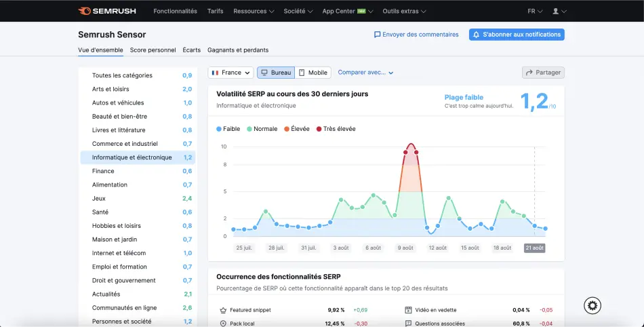
Task: Select Communautés en ligne category
Action: (x=138, y=308)
